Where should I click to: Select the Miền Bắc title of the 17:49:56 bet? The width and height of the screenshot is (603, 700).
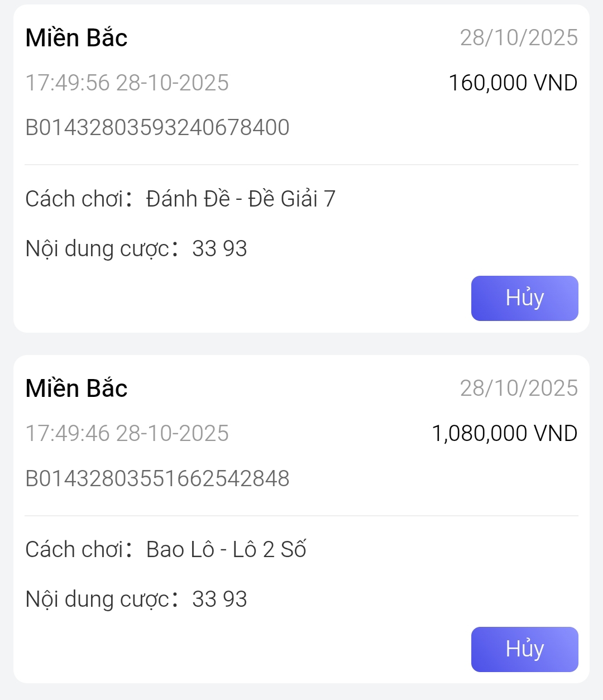pos(76,38)
